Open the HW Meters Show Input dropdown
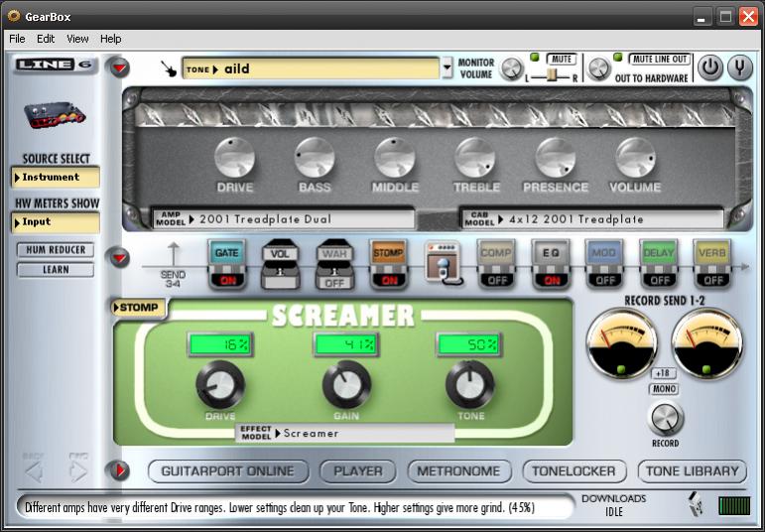Screen dimensions: 765x532 point(56,222)
